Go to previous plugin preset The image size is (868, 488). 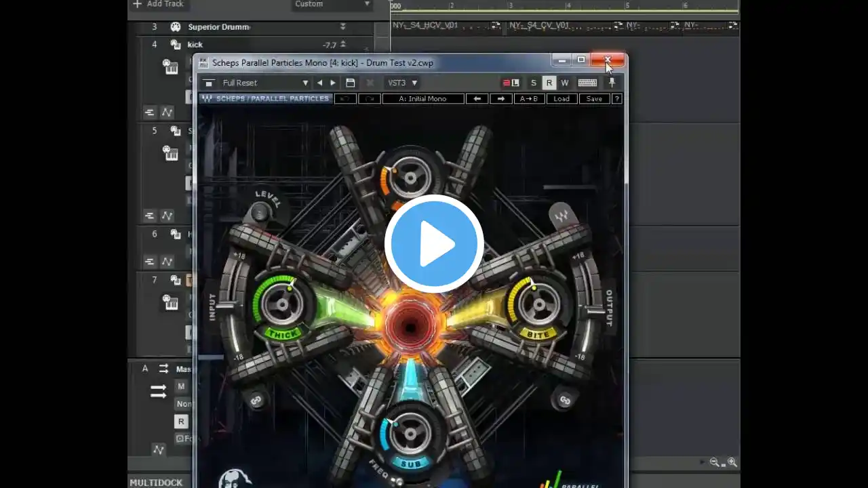[x=319, y=83]
